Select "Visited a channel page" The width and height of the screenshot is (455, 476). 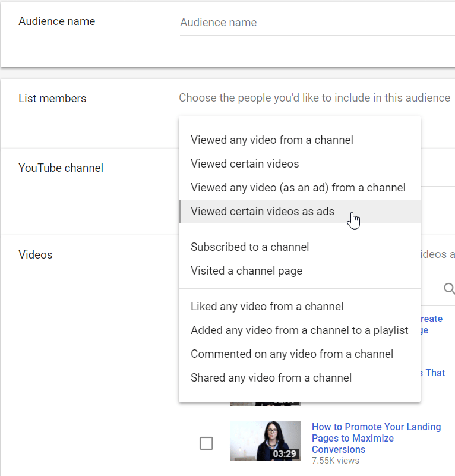click(246, 270)
